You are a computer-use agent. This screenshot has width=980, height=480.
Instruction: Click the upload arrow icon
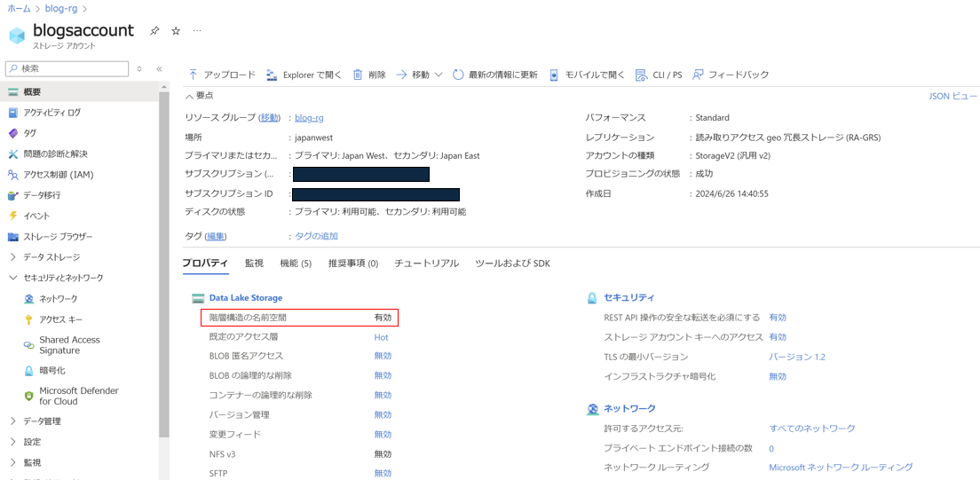(x=194, y=75)
